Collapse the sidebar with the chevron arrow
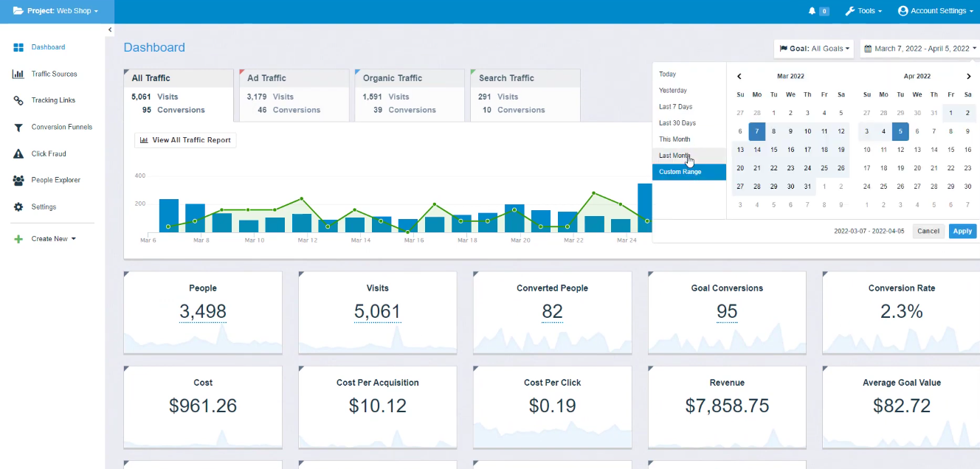 click(110, 29)
